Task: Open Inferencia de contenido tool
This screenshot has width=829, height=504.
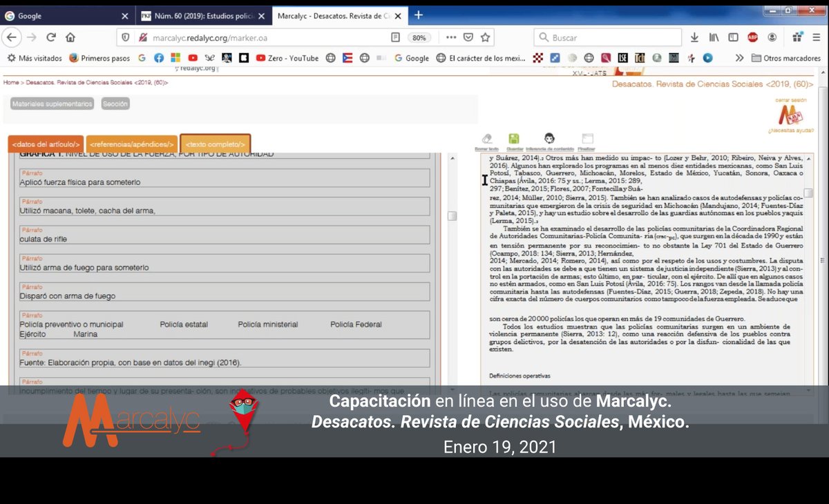Action: click(x=549, y=138)
